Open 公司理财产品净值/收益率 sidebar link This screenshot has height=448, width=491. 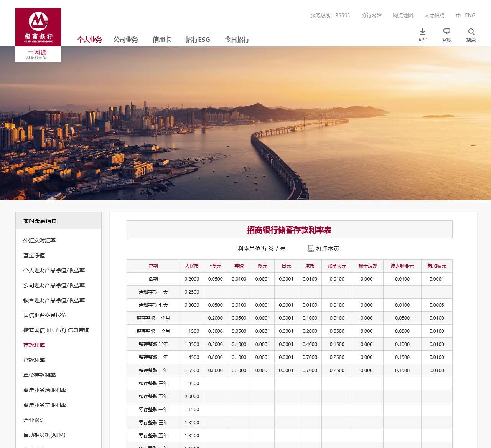pyautogui.click(x=54, y=285)
